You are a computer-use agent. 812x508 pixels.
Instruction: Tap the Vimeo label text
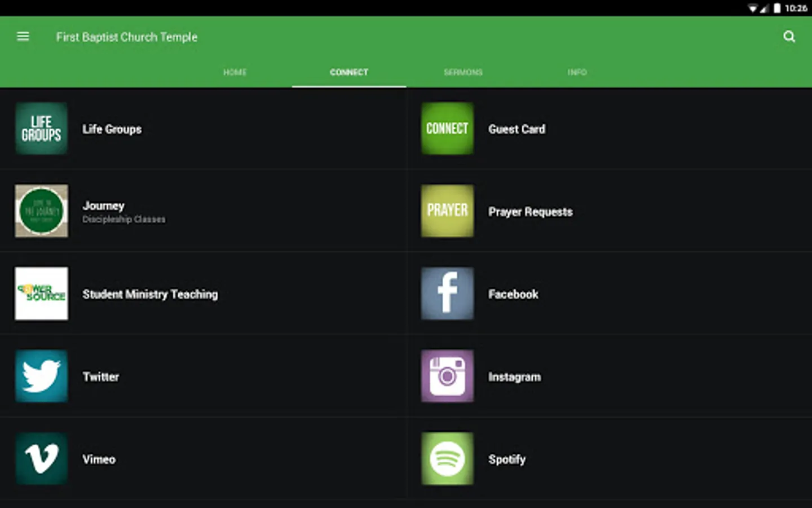99,459
